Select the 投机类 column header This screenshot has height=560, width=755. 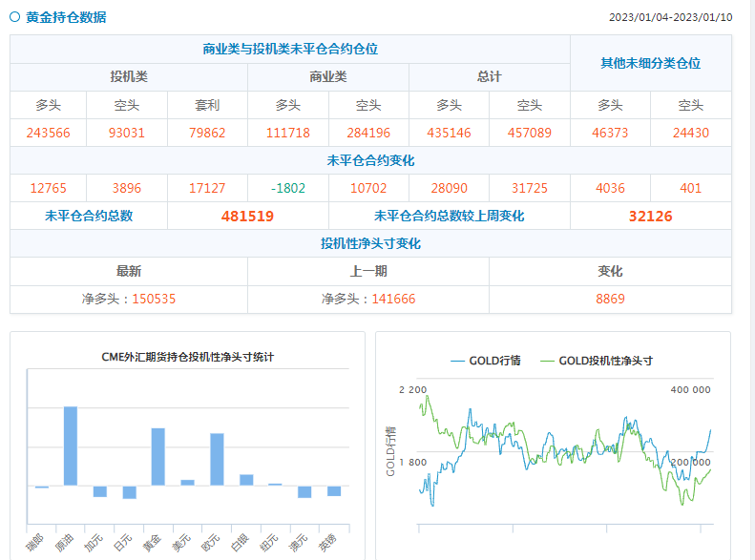(x=128, y=77)
